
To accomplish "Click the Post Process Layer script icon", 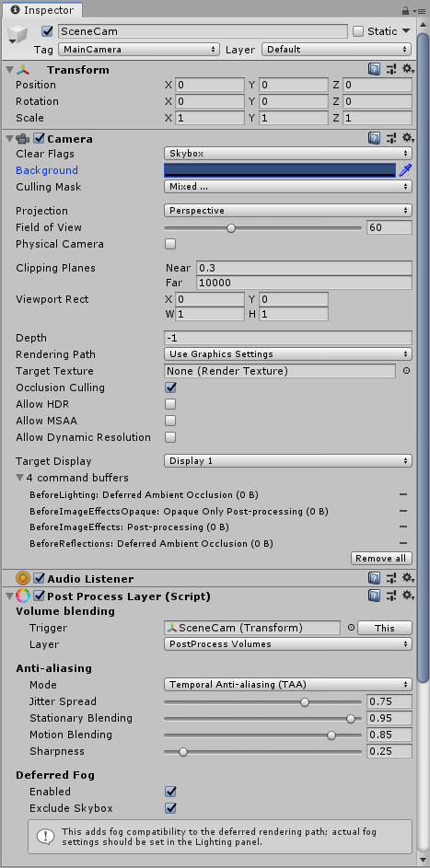I will pyautogui.click(x=23, y=596).
